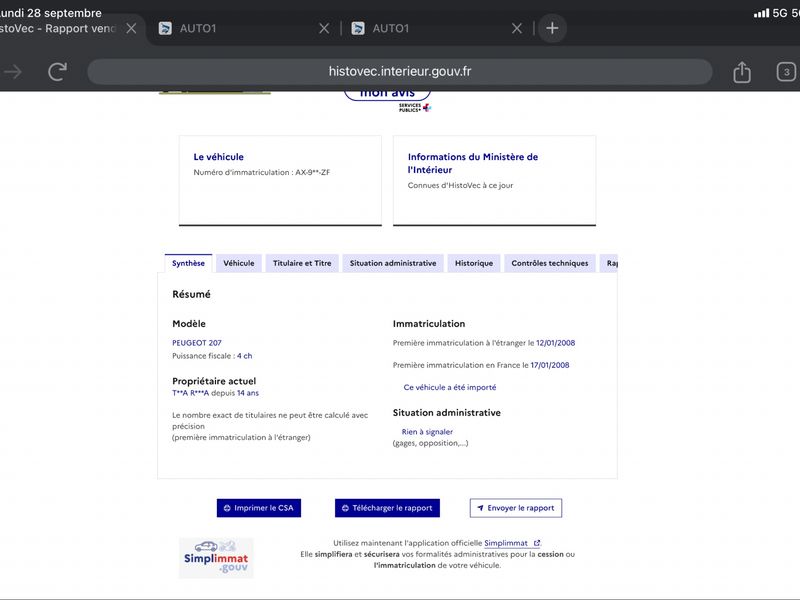Tap the forward navigation arrow
The width and height of the screenshot is (800, 600).
pos(13,72)
